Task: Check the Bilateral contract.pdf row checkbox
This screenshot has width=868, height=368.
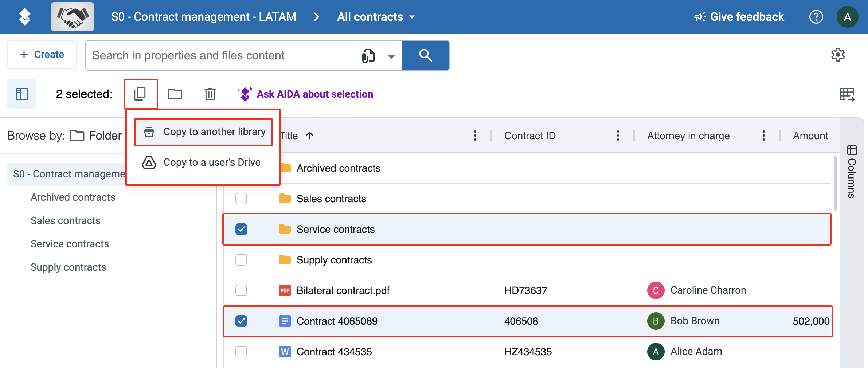Action: (x=241, y=290)
